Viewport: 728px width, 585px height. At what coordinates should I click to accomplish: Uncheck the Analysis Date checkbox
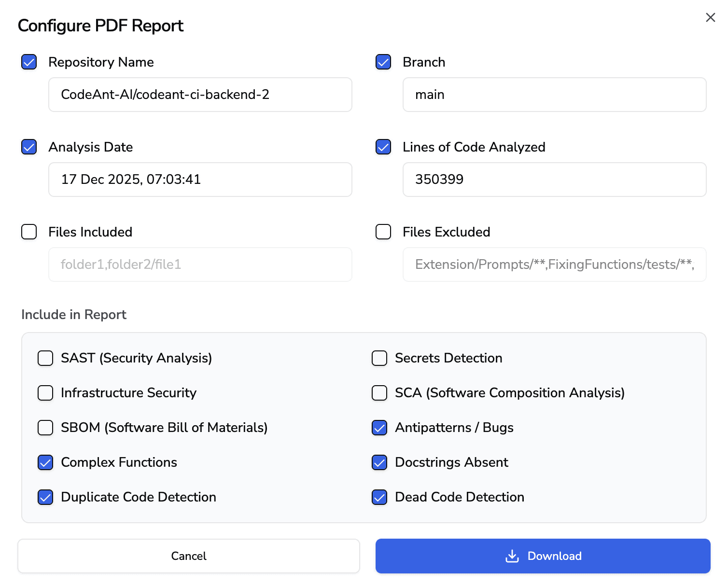[28, 147]
